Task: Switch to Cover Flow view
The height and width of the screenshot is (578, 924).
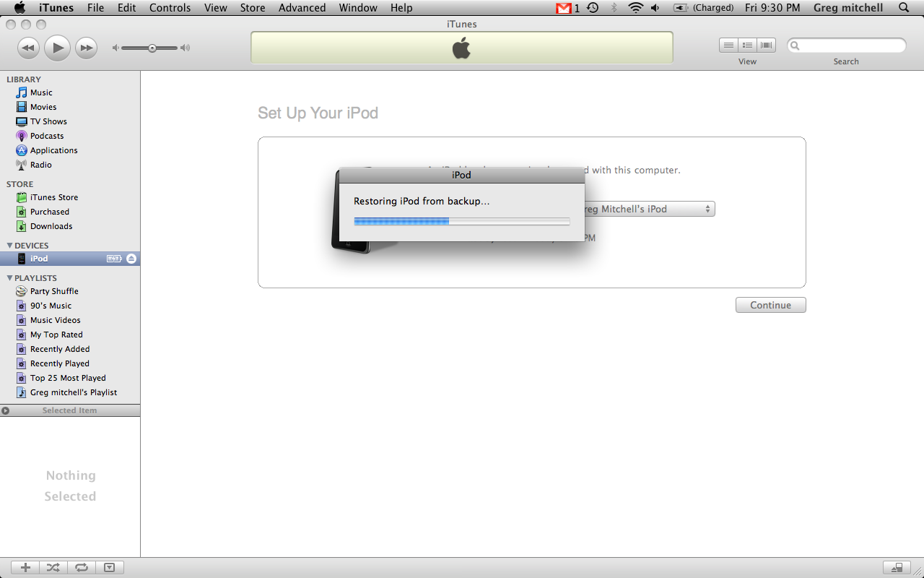Action: click(x=766, y=45)
